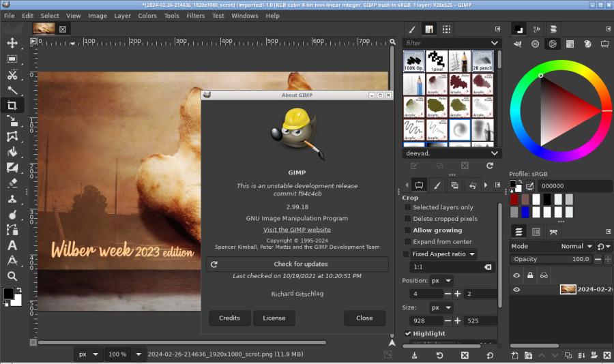Enable Delete cropped pixels checkbox

pyautogui.click(x=407, y=218)
